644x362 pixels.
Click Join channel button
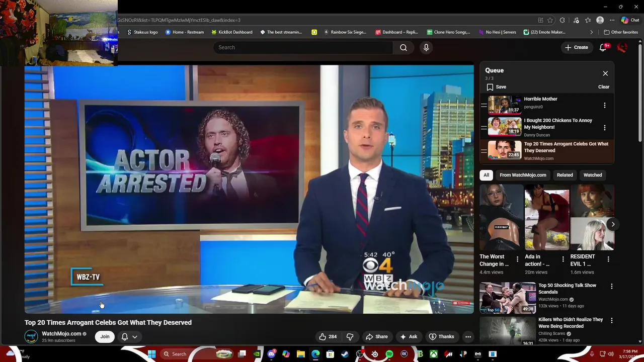(x=105, y=337)
